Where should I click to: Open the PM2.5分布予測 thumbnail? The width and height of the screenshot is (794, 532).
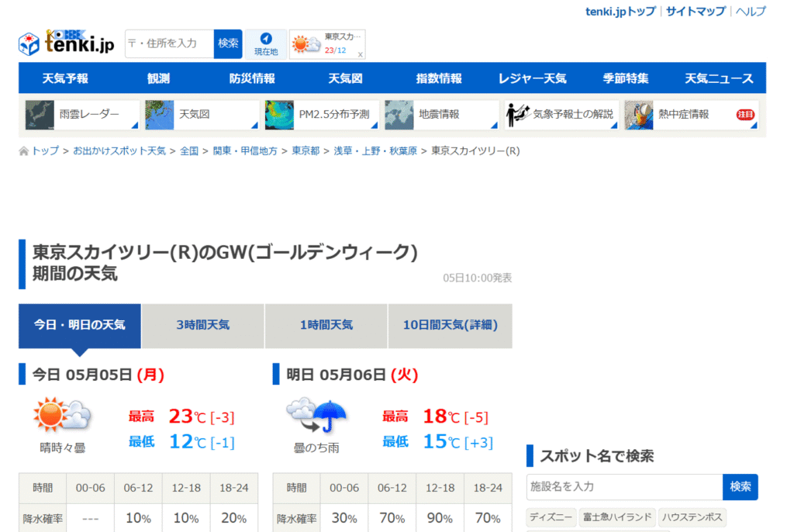[x=279, y=115]
